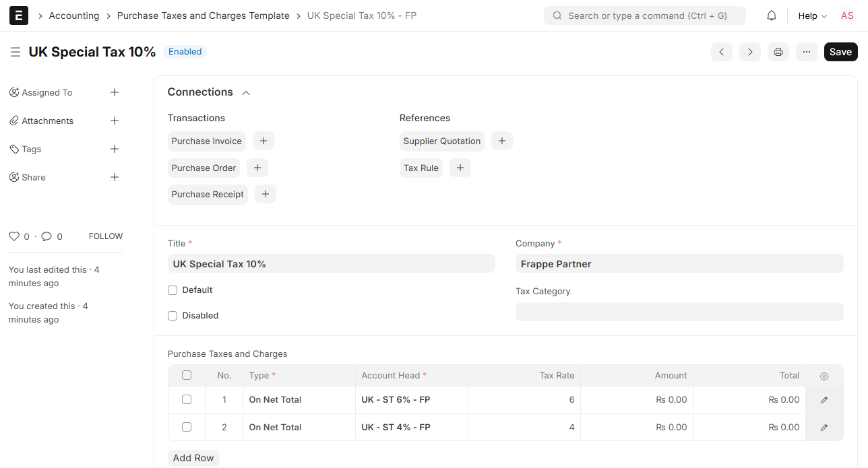
Task: Open the Help dropdown menu
Action: click(812, 15)
